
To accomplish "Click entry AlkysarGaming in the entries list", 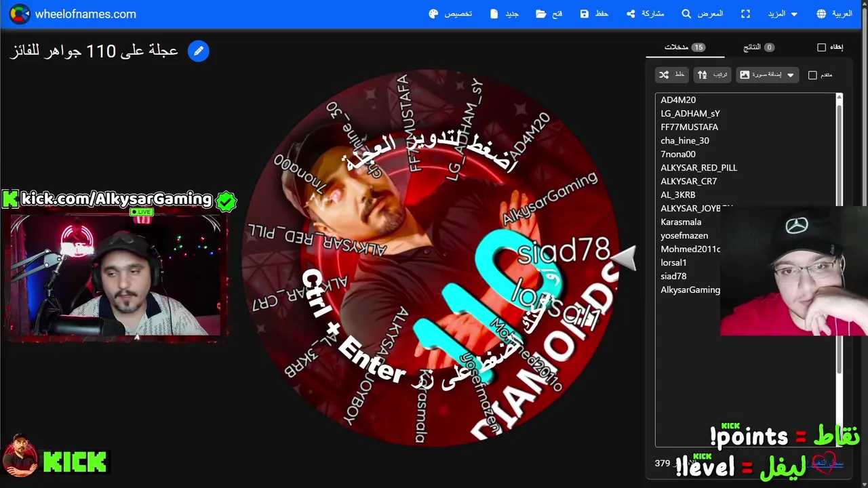I will [x=690, y=290].
